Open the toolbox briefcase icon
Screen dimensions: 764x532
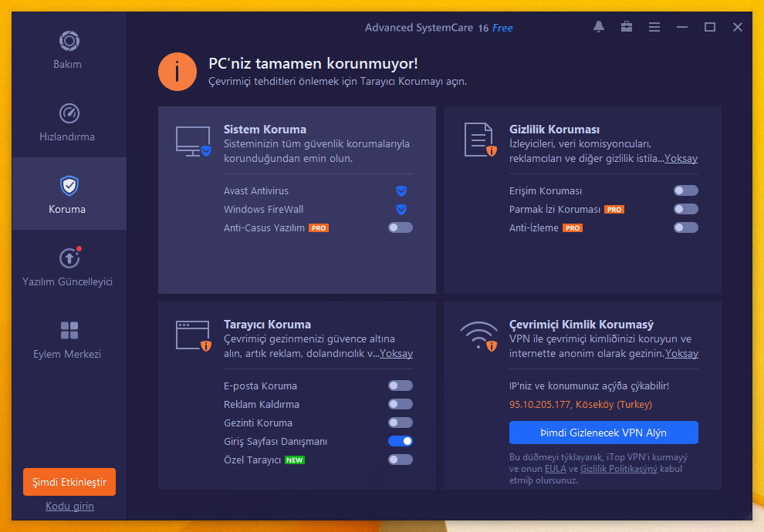click(627, 27)
